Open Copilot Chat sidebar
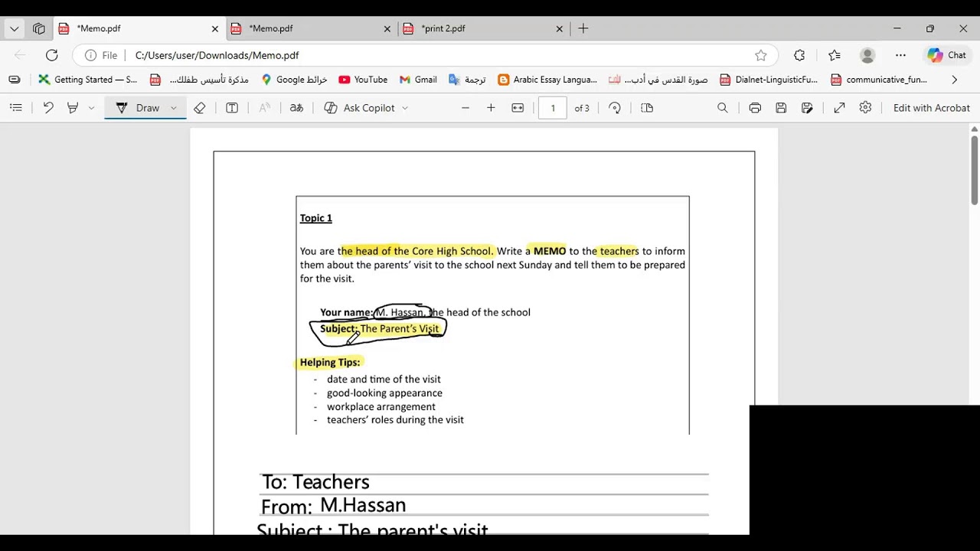The width and height of the screenshot is (980, 551). pyautogui.click(x=947, y=55)
